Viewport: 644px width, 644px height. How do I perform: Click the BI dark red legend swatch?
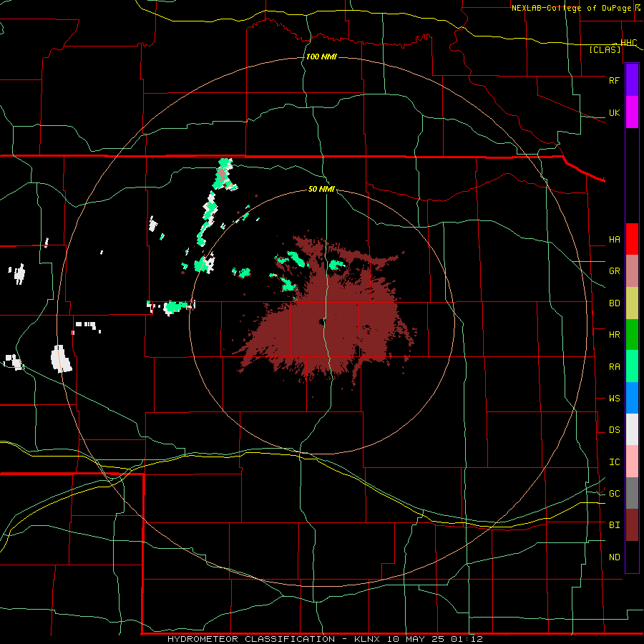pos(632,525)
